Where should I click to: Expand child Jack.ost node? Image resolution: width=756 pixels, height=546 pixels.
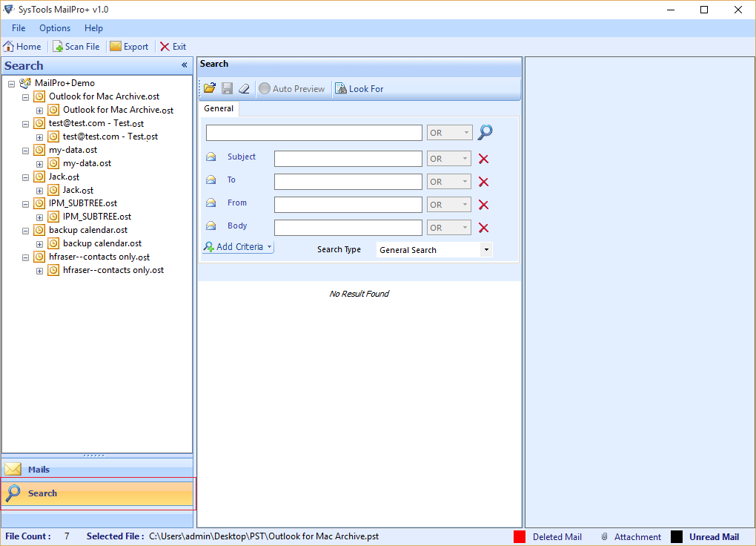(x=39, y=191)
